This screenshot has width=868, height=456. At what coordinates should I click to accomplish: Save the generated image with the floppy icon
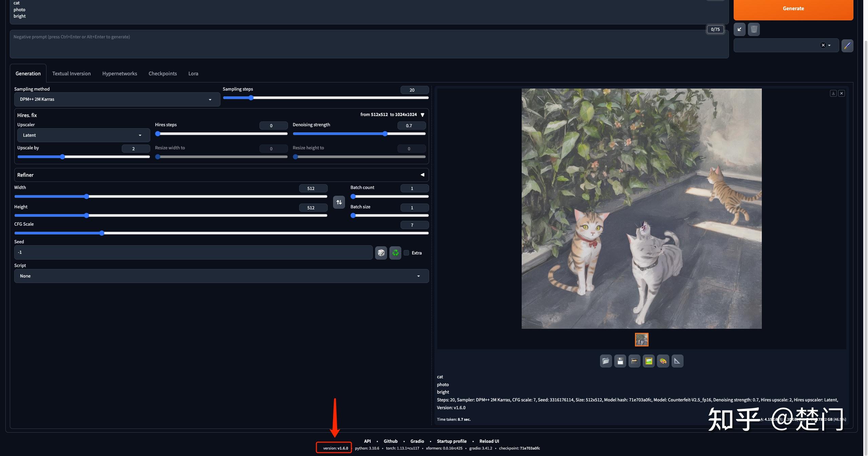tap(620, 361)
